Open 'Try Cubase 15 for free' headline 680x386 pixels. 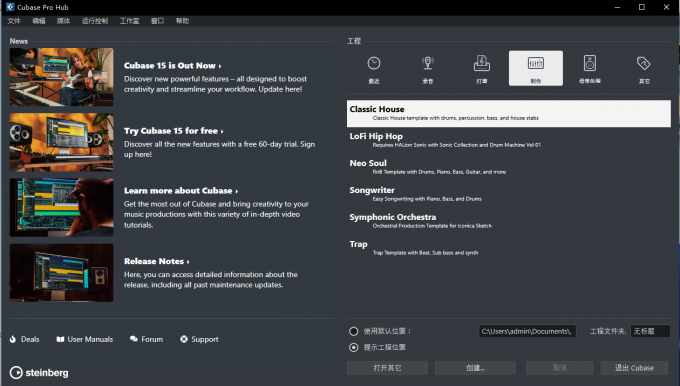coord(173,131)
